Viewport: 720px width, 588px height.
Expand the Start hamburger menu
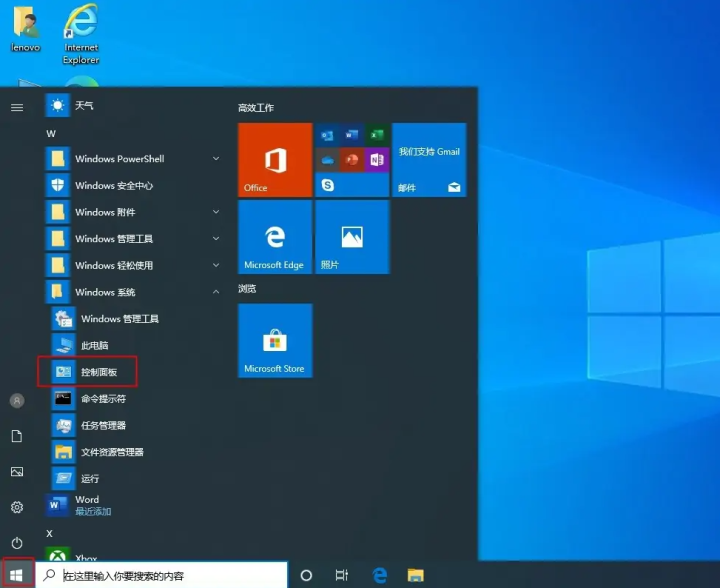pos(17,107)
